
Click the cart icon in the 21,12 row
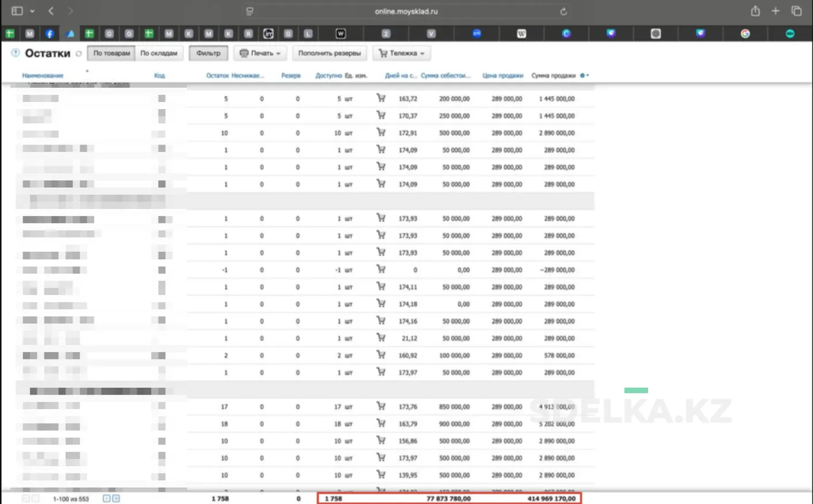[381, 338]
